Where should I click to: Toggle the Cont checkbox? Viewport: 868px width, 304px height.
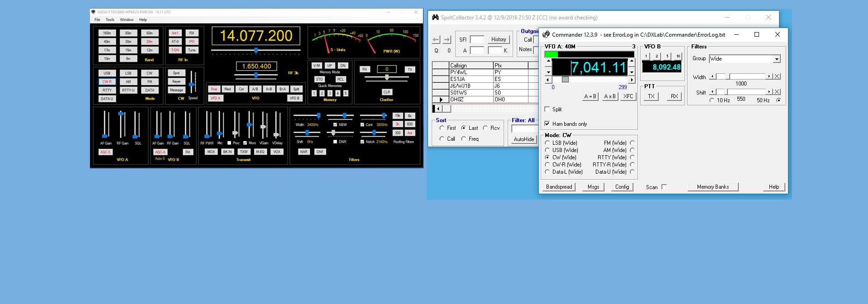pyautogui.click(x=362, y=125)
